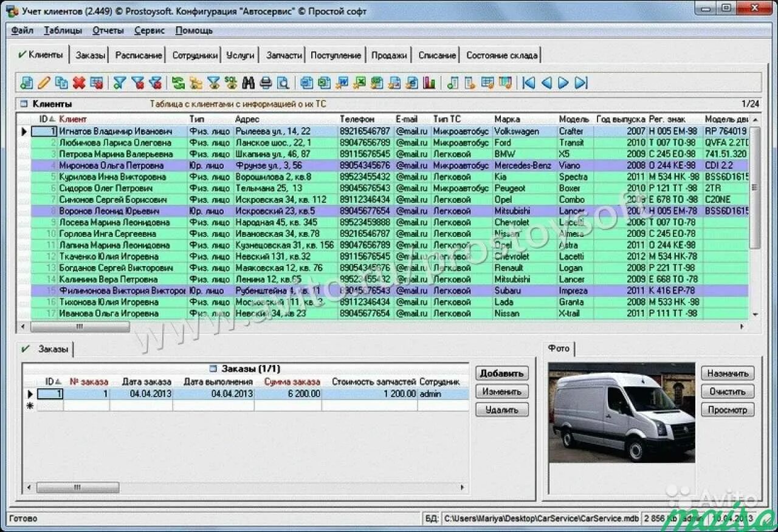Click the order sum 6 200.00 cell
This screenshot has width=778, height=532.
pyautogui.click(x=288, y=394)
